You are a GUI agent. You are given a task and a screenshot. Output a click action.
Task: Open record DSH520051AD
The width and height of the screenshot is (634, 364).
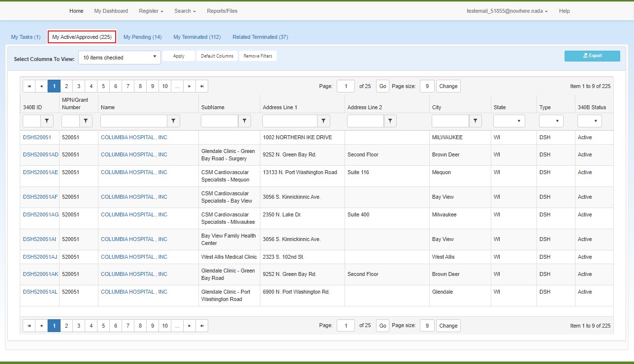click(x=40, y=154)
